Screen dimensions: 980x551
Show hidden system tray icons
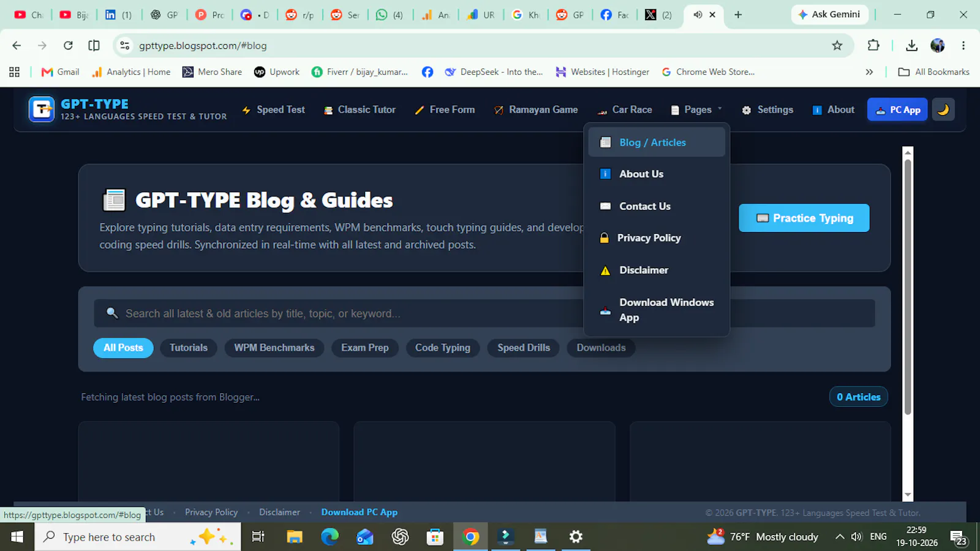pos(840,537)
